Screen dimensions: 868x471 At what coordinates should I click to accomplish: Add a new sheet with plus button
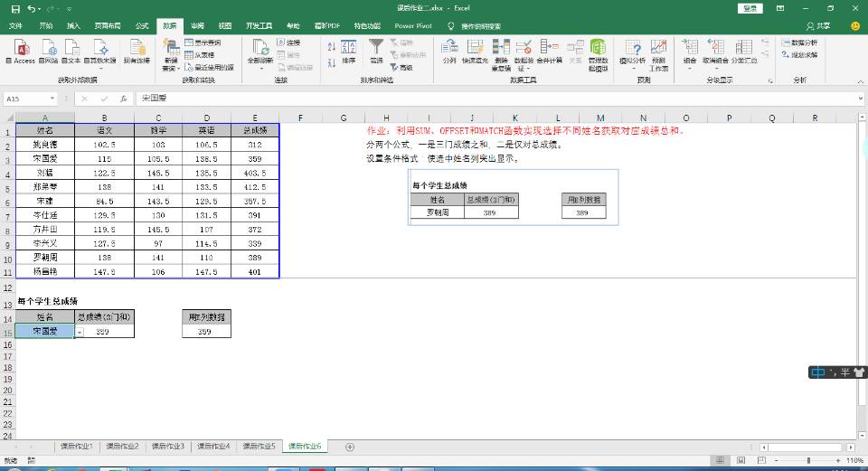[349, 447]
